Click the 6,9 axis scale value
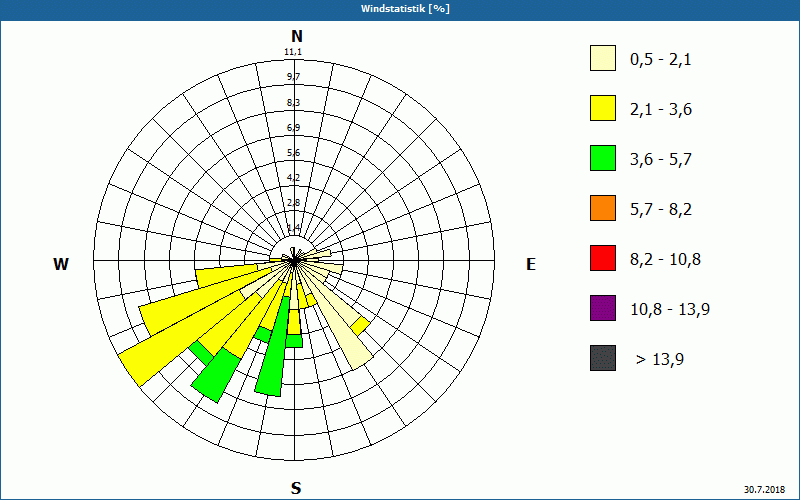Viewport: 800px width, 500px height. coord(293,128)
